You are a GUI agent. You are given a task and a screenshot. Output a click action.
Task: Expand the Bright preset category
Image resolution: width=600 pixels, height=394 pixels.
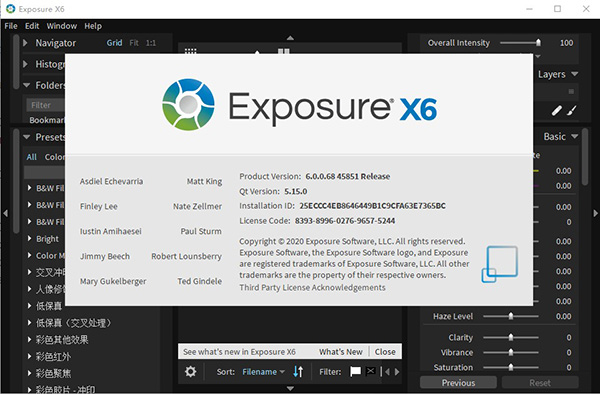tap(29, 238)
